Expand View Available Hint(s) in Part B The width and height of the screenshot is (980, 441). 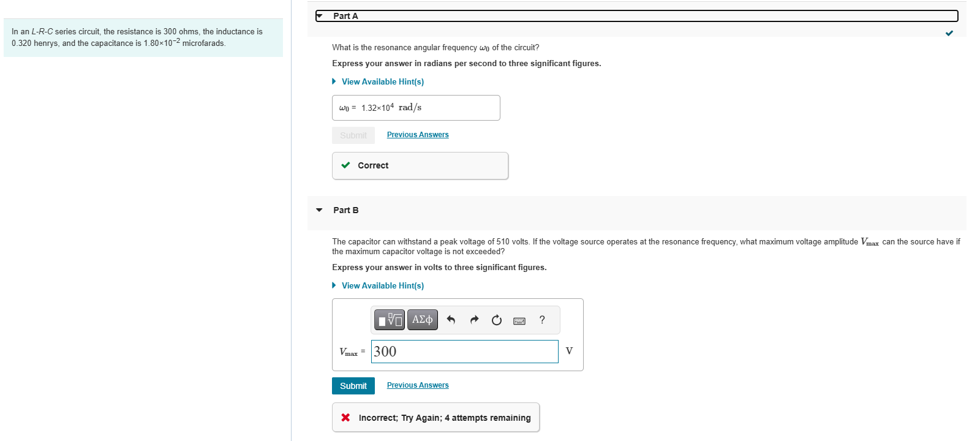click(x=382, y=285)
